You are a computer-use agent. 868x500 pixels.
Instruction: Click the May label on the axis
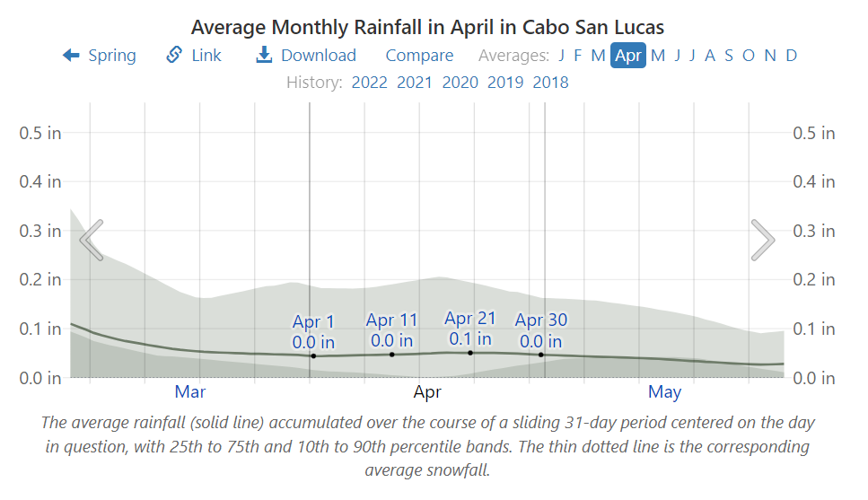point(664,391)
